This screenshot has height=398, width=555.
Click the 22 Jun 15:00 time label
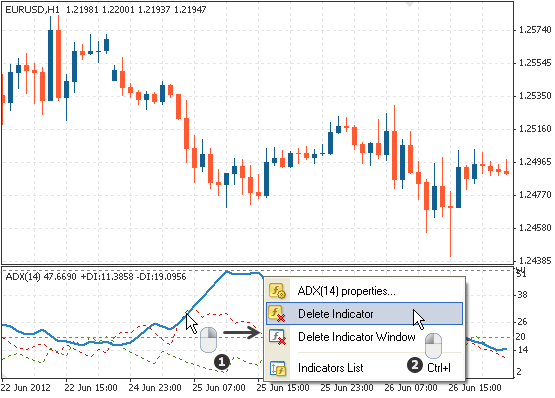click(x=91, y=388)
